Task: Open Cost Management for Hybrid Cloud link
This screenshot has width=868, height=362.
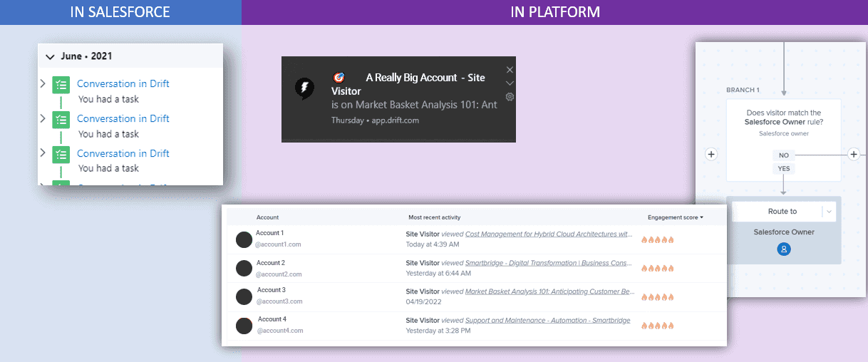Action: point(549,234)
